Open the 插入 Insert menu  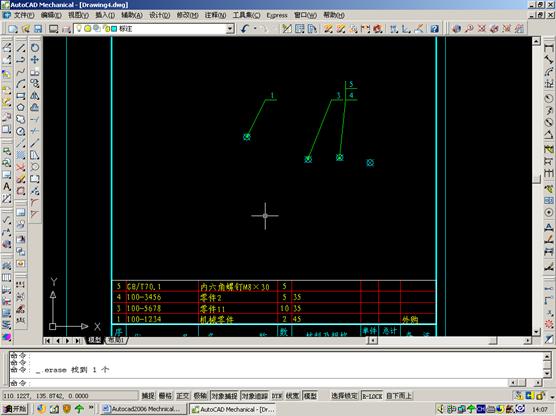tap(105, 15)
